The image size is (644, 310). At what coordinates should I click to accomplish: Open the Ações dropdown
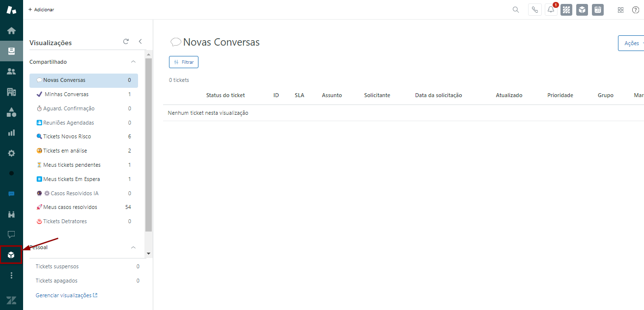632,43
